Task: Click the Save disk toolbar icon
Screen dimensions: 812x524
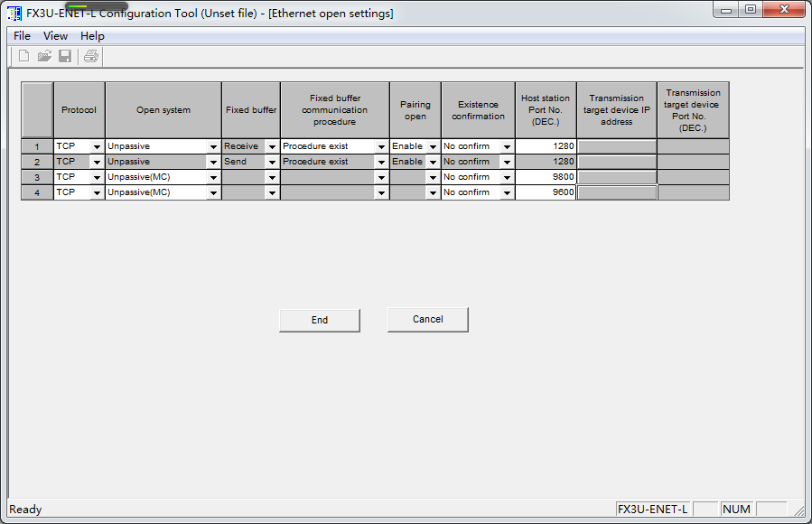Action: 65,56
